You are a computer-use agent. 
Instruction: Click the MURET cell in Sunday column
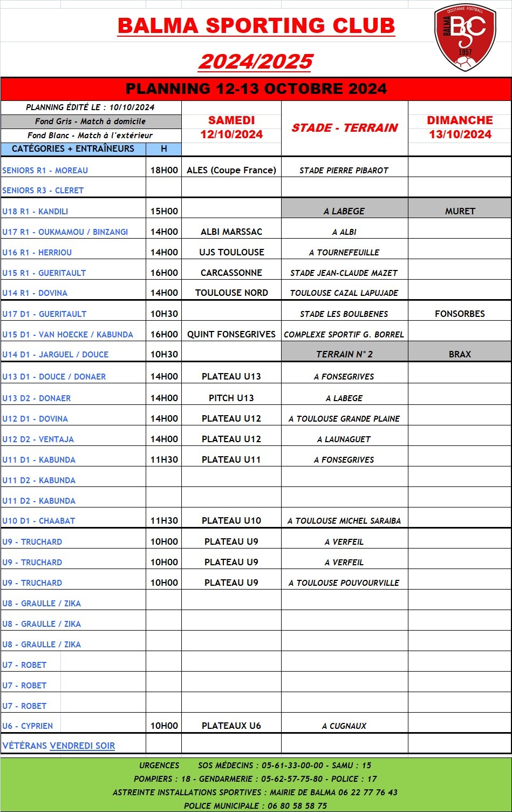coord(460,211)
